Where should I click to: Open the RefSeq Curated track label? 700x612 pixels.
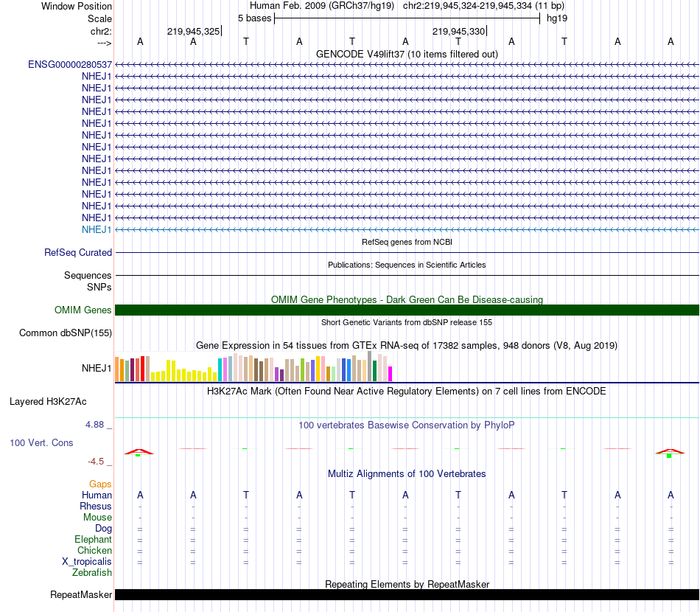(x=78, y=252)
